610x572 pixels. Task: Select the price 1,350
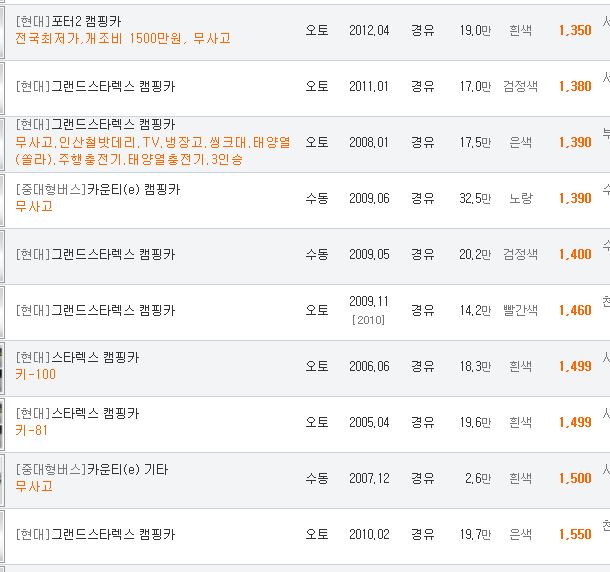click(575, 30)
